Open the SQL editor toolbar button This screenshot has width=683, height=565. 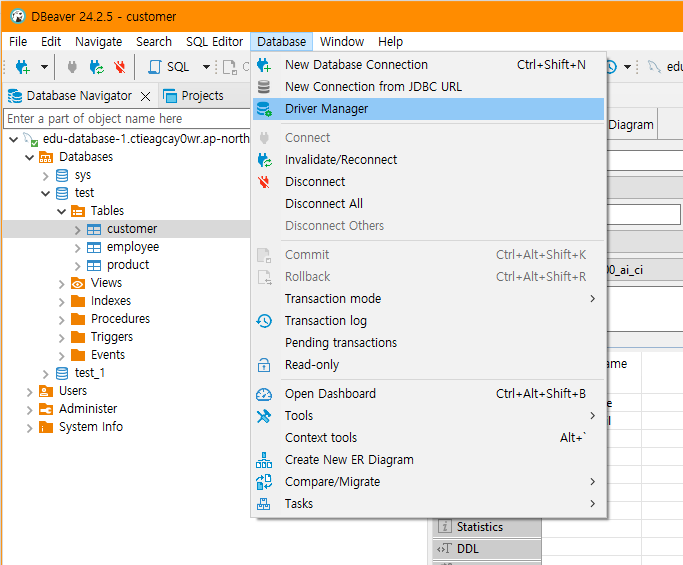(169, 67)
